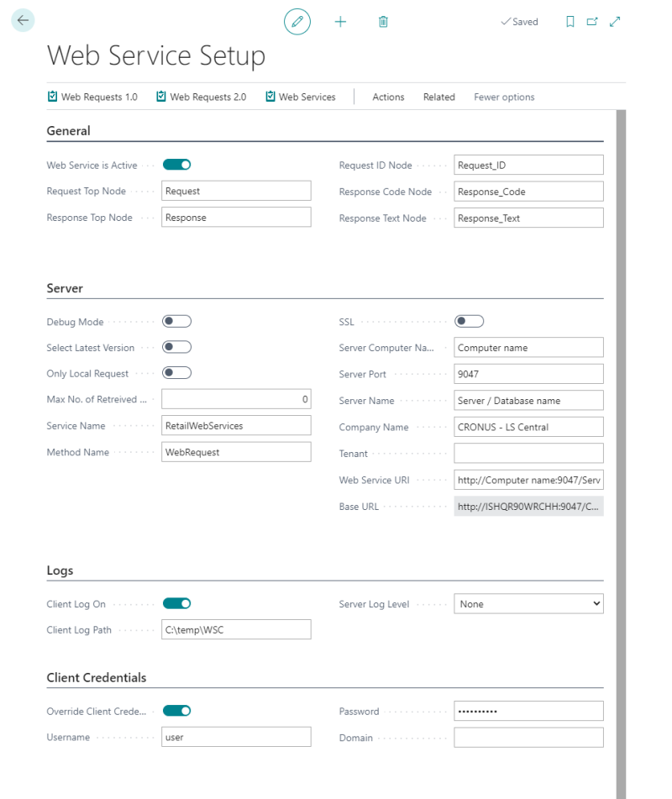Click the vertical scrollbar

(621, 454)
